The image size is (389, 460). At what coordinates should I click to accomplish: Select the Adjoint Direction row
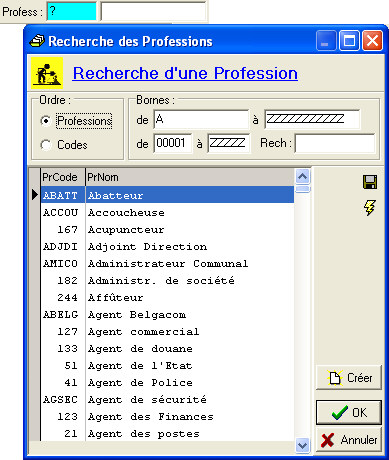pyautogui.click(x=167, y=246)
